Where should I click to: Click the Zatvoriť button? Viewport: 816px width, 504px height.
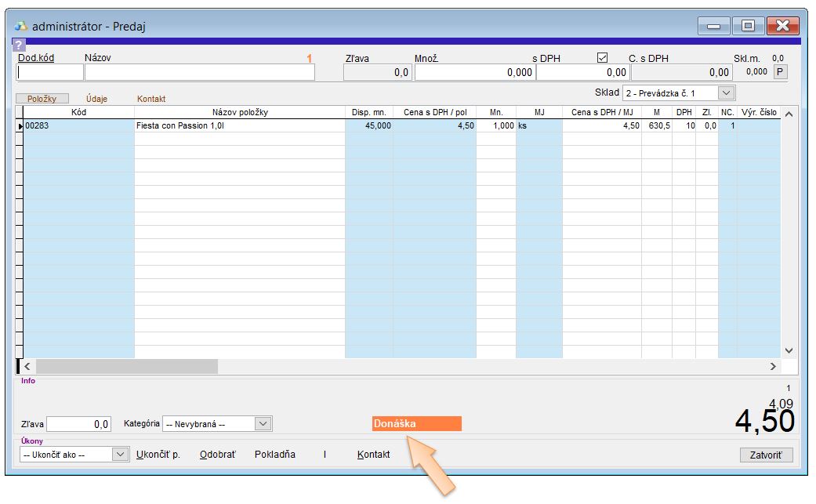point(766,455)
